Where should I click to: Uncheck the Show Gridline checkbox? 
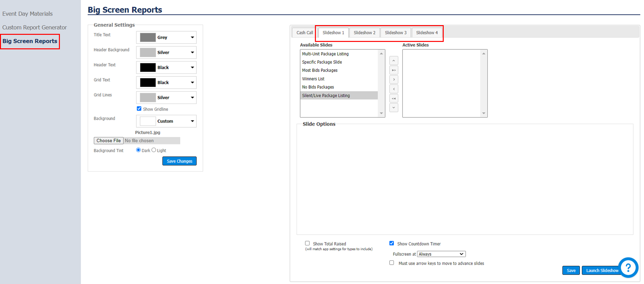139,109
